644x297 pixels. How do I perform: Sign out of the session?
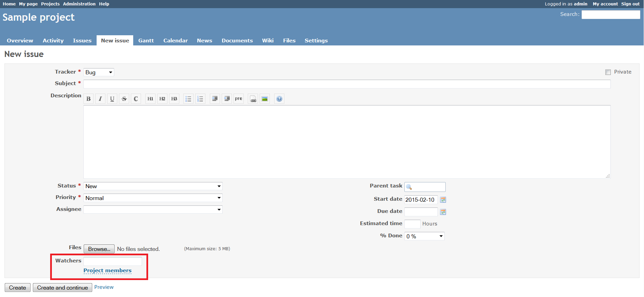[630, 4]
